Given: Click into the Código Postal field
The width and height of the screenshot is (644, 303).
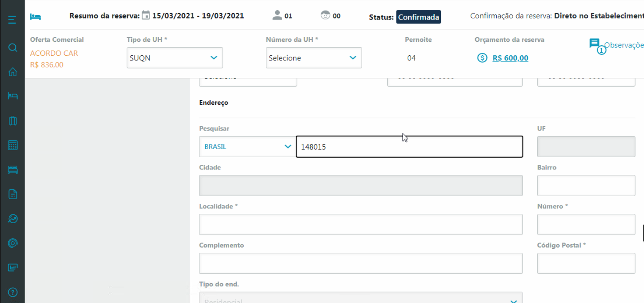Looking at the screenshot, I should tap(586, 263).
